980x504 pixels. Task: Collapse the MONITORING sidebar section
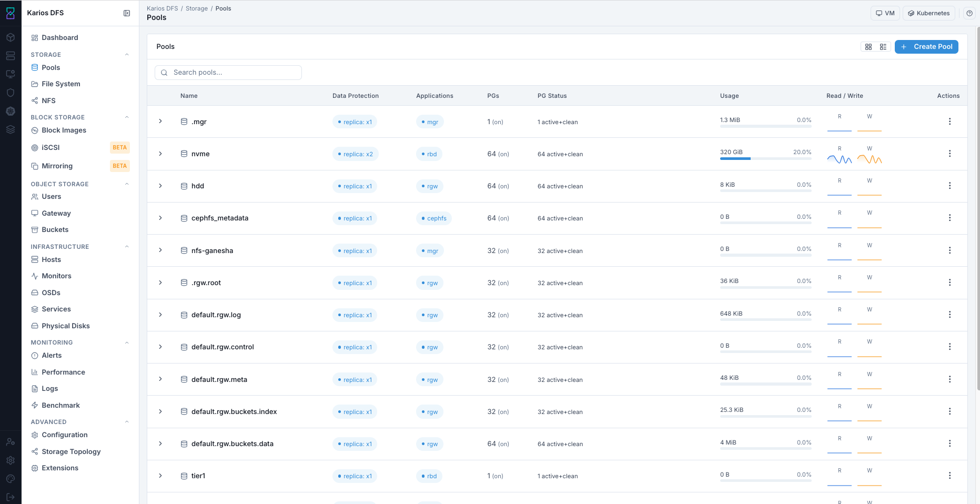tap(127, 342)
